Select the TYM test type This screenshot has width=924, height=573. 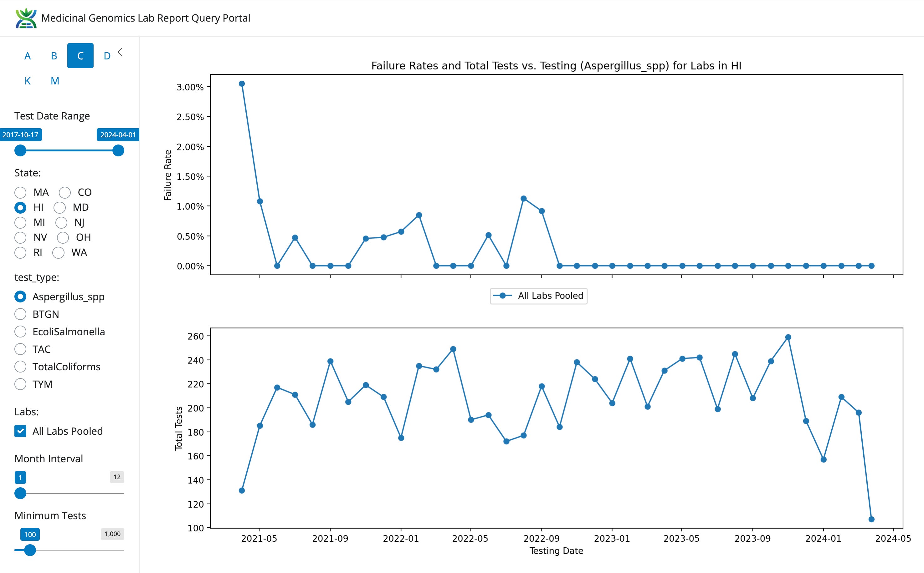(x=20, y=384)
